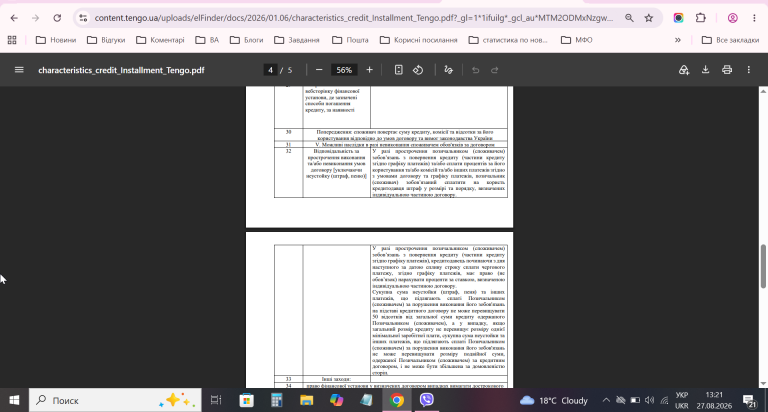Viewport: 768px width, 412px height.
Task: Open Task View on the taskbar
Action: coord(216,400)
